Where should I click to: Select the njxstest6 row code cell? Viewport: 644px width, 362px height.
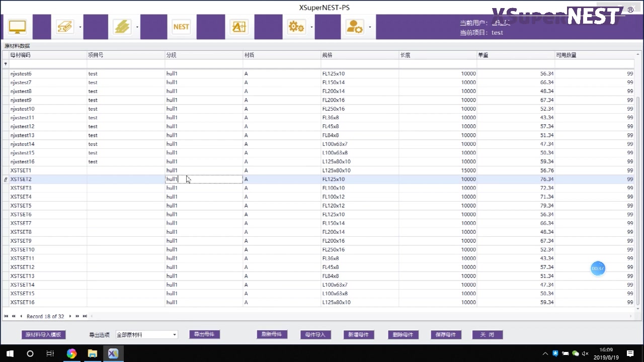point(48,74)
